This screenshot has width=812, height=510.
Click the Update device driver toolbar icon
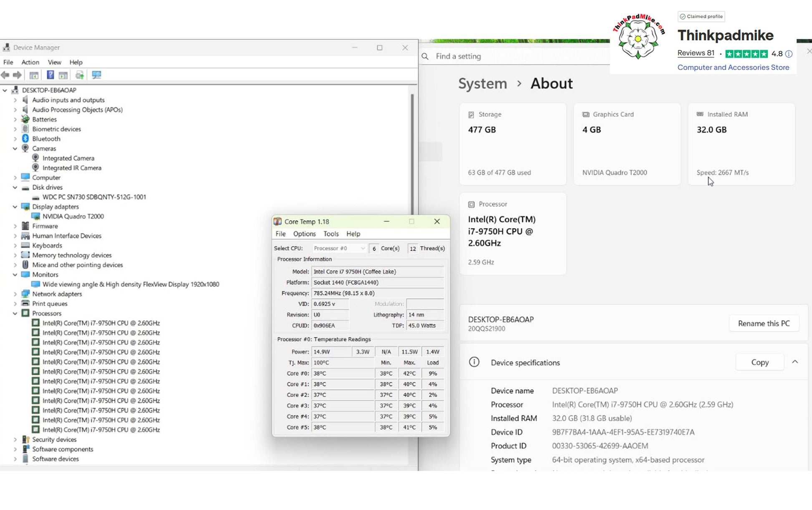click(x=79, y=75)
